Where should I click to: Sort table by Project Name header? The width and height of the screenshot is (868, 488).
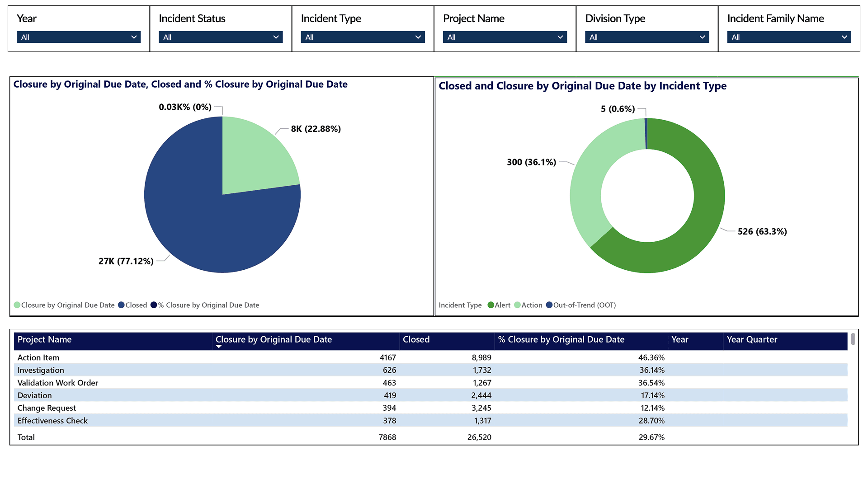[44, 339]
